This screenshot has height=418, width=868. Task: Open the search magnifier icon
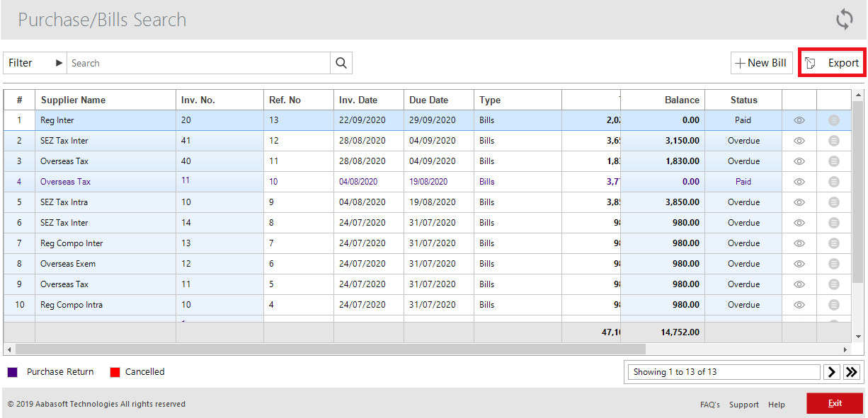tap(341, 63)
